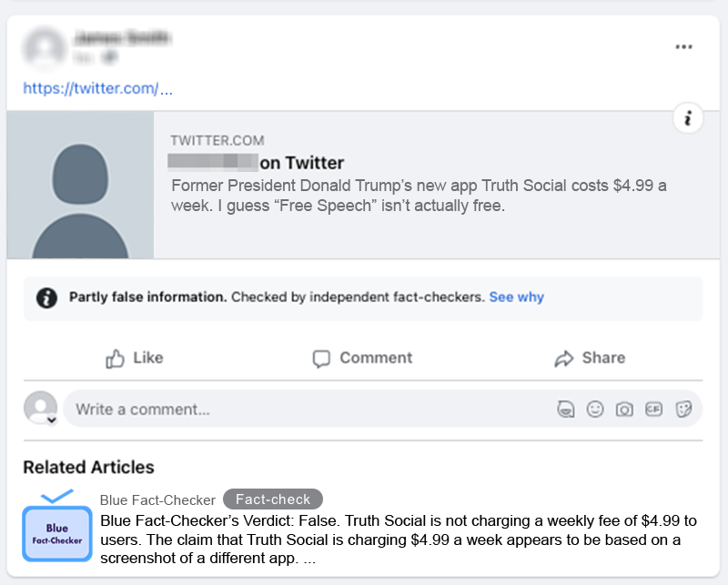Screen dimensions: 728x585
Task: Click the info icon on link preview
Action: coord(688,118)
